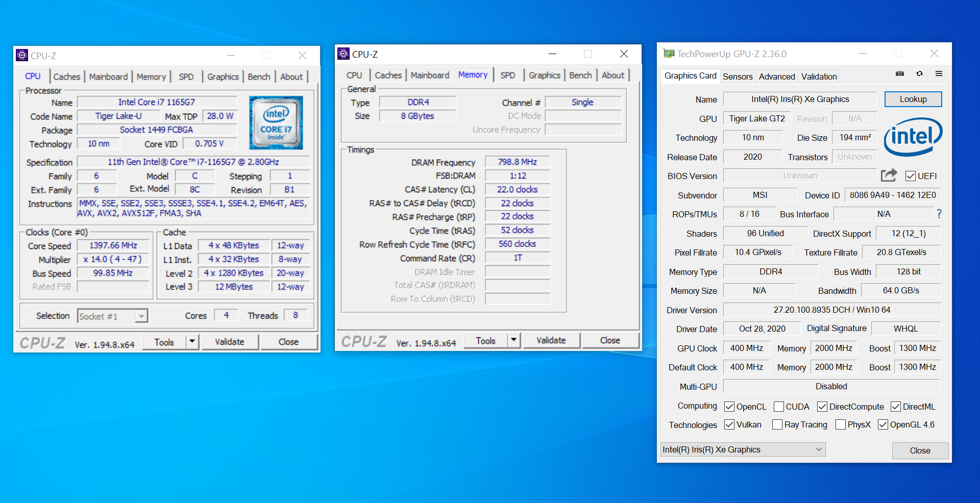Open Graphics tab in middle CPU-Z window
980x503 pixels.
(544, 76)
